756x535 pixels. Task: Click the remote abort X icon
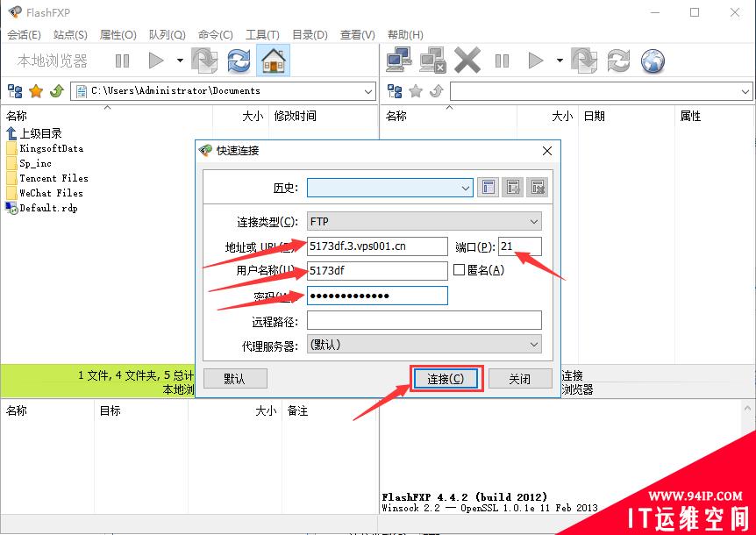tap(467, 61)
